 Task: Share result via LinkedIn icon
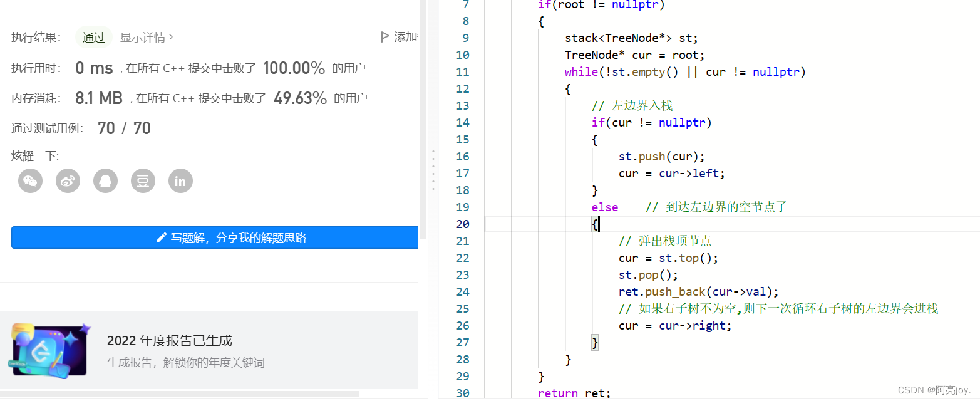click(181, 181)
